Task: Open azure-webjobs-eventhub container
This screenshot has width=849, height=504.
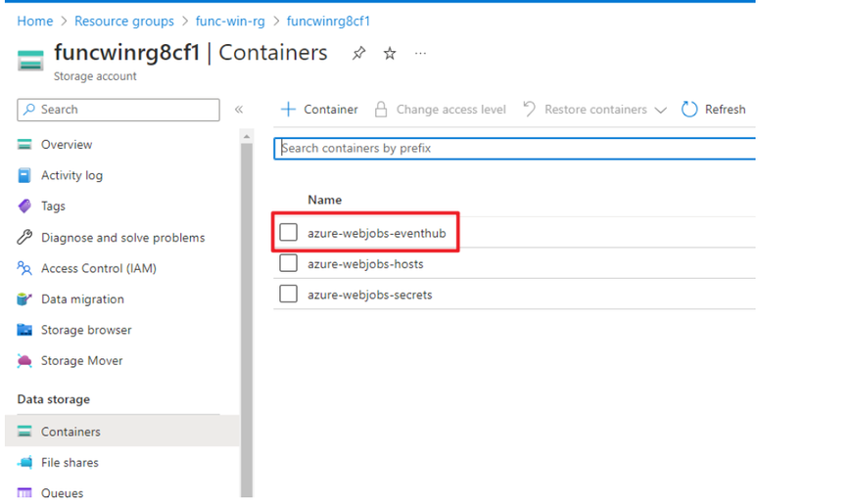Action: click(377, 233)
